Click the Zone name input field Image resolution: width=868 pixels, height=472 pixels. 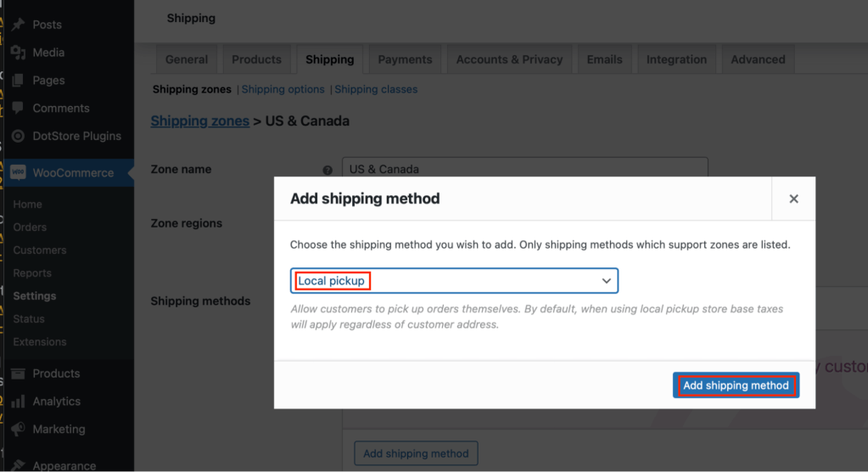tap(524, 168)
